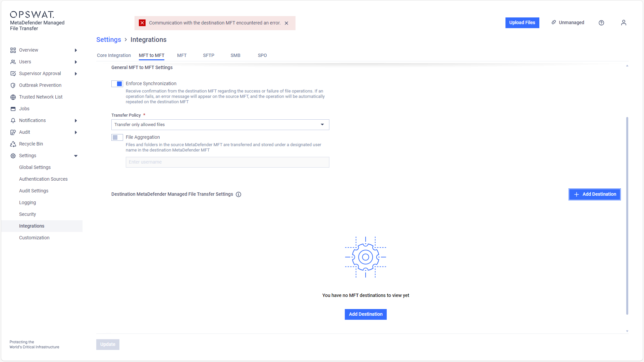644x362 pixels.
Task: Expand the Audit submenu arrow
Action: tap(76, 132)
